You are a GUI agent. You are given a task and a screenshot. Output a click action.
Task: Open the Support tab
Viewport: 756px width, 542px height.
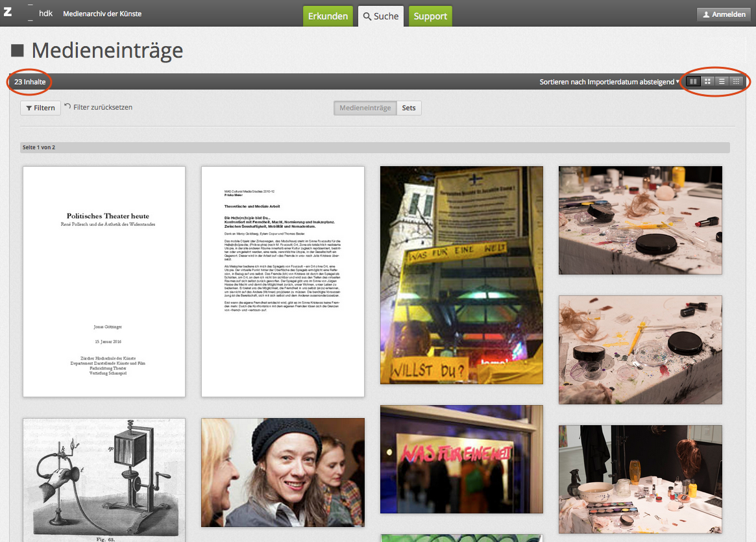tap(430, 16)
